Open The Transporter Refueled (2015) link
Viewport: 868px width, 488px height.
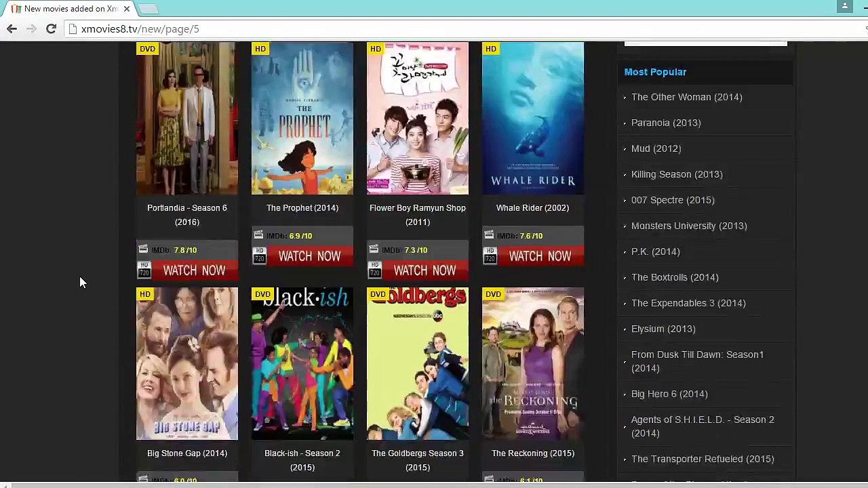[x=703, y=459]
